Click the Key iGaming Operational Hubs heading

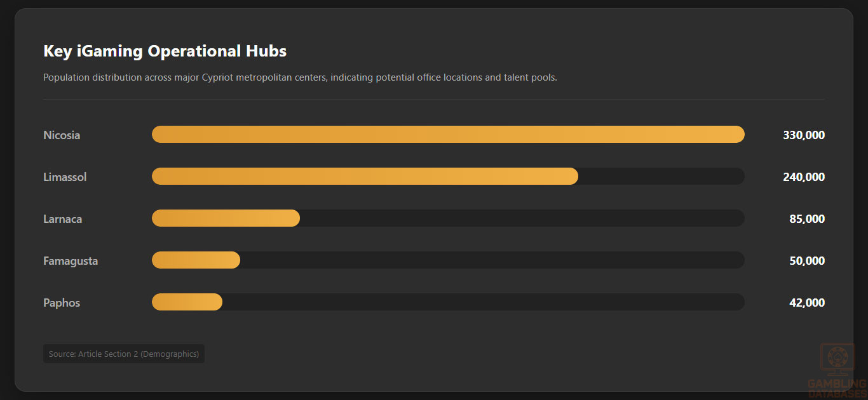[x=165, y=51]
